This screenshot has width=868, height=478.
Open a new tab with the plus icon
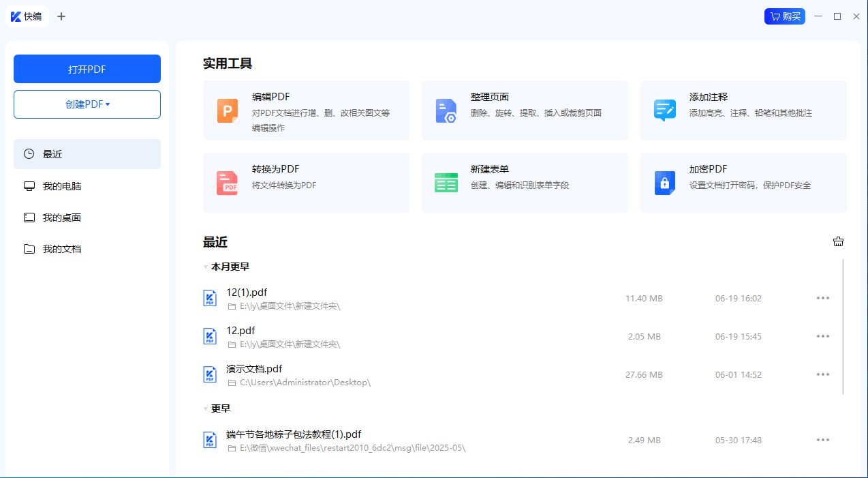(x=61, y=16)
